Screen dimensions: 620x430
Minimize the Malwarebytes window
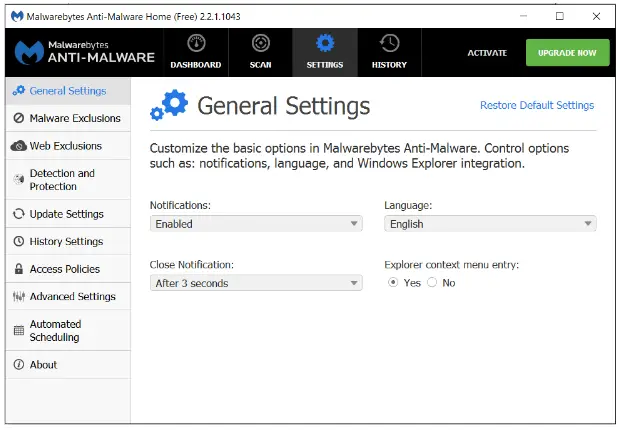click(524, 16)
